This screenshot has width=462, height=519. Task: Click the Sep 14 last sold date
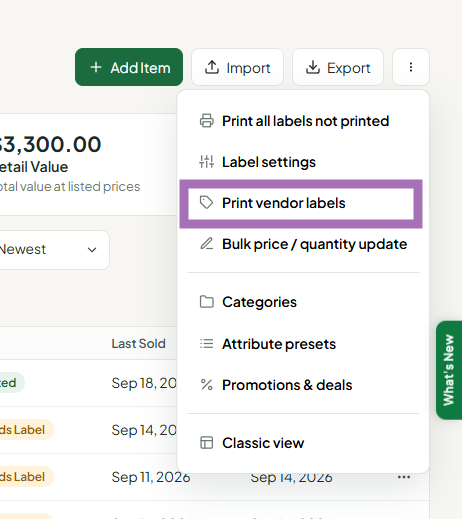[144, 430]
